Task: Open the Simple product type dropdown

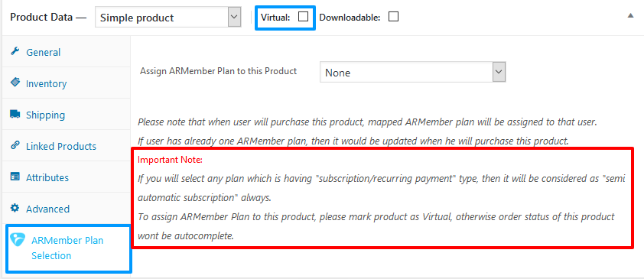Action: tap(168, 18)
